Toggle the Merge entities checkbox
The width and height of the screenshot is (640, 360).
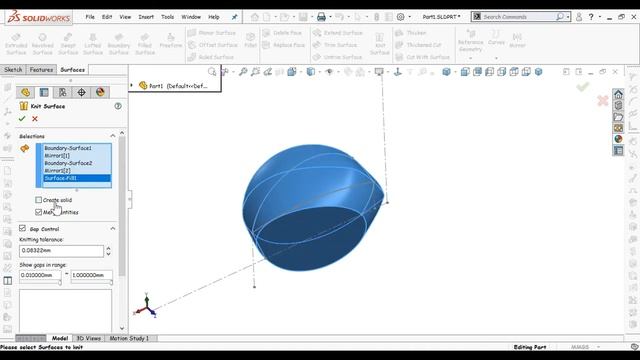click(x=38, y=212)
